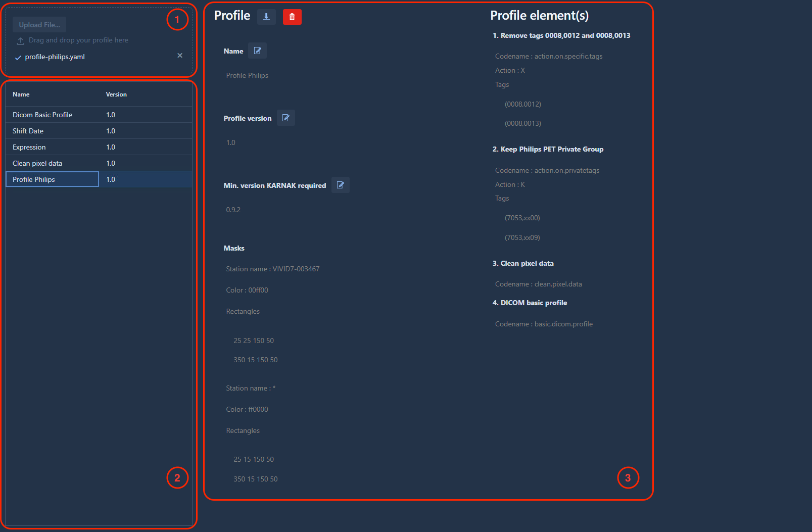The image size is (812, 532).
Task: Select the Clean pixel data profile row
Action: point(99,163)
